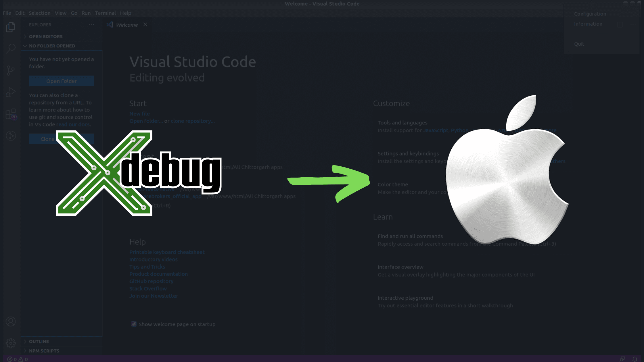
Task: Open the Explorer view in activity bar
Action: (11, 27)
